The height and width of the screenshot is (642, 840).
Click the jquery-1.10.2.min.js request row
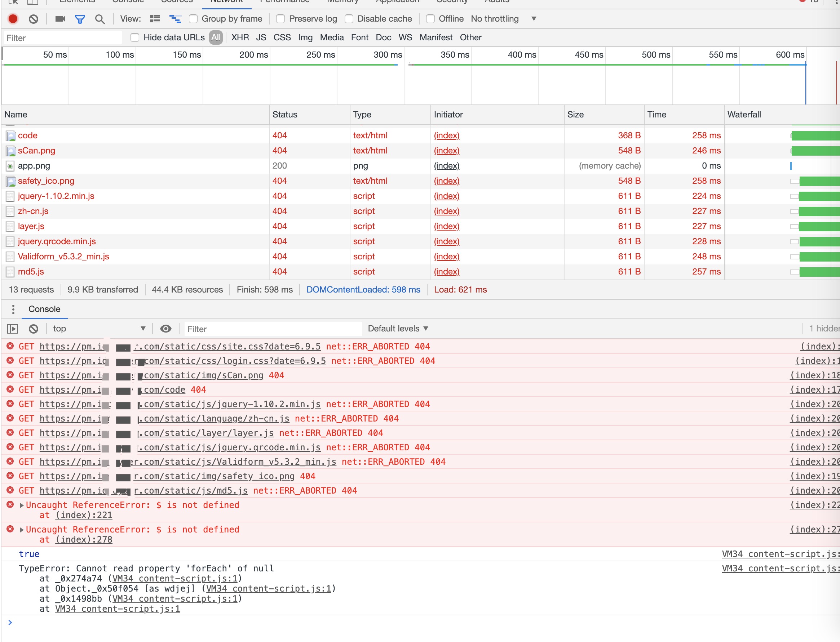[56, 196]
